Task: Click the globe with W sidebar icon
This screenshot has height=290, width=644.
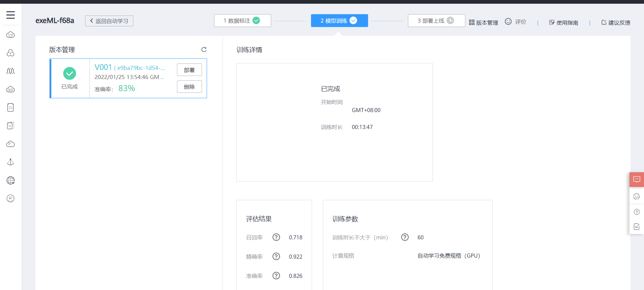Action: tap(10, 180)
